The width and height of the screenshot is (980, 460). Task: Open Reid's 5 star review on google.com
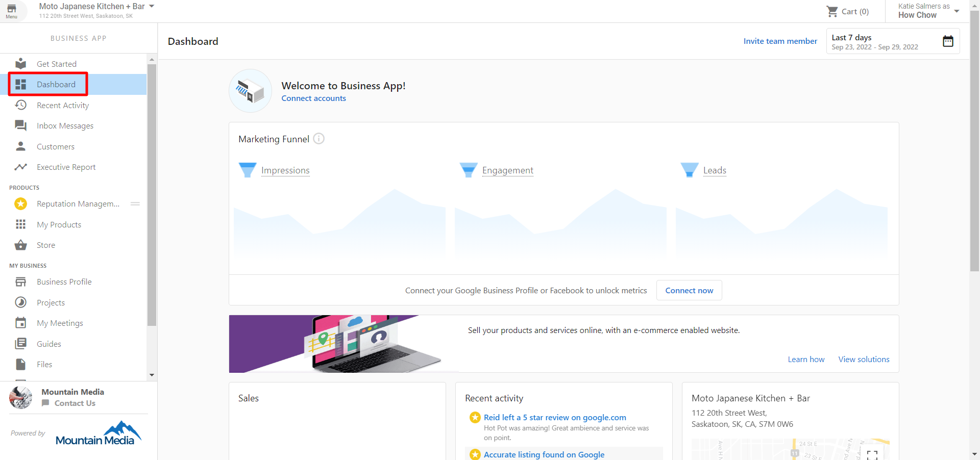[555, 418]
